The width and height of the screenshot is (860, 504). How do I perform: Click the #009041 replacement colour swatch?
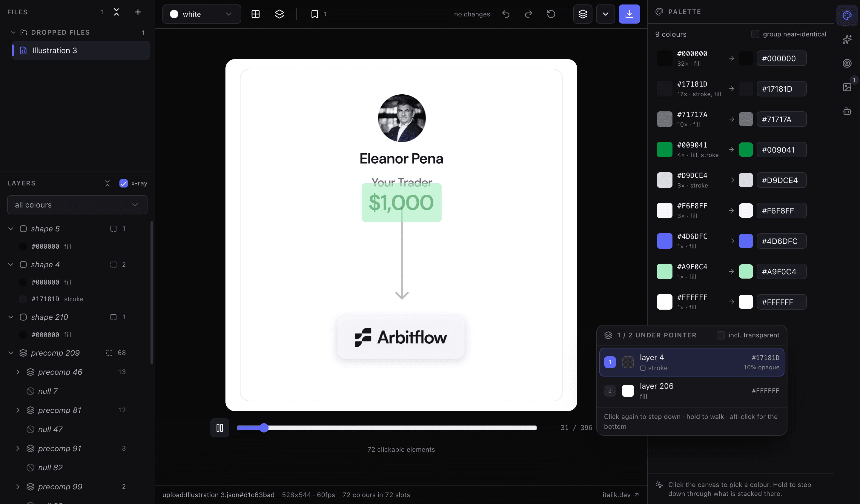click(x=746, y=150)
